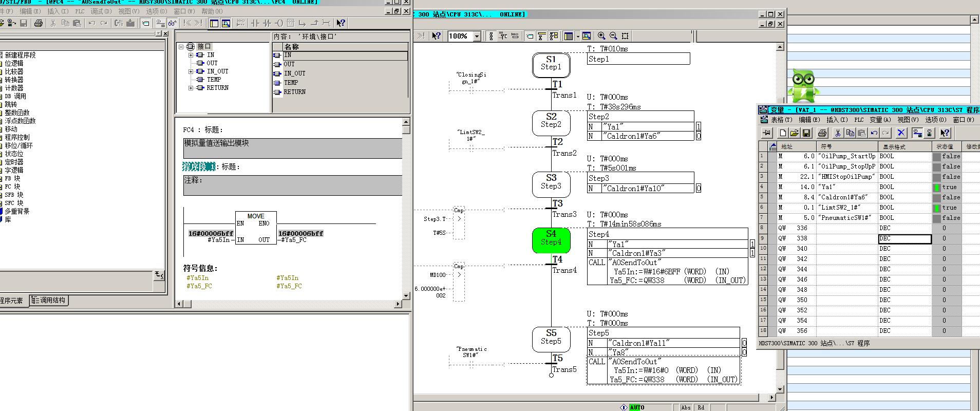
Task: Click the up arrow of the GRAPH vertical scrollbar
Action: click(x=780, y=47)
